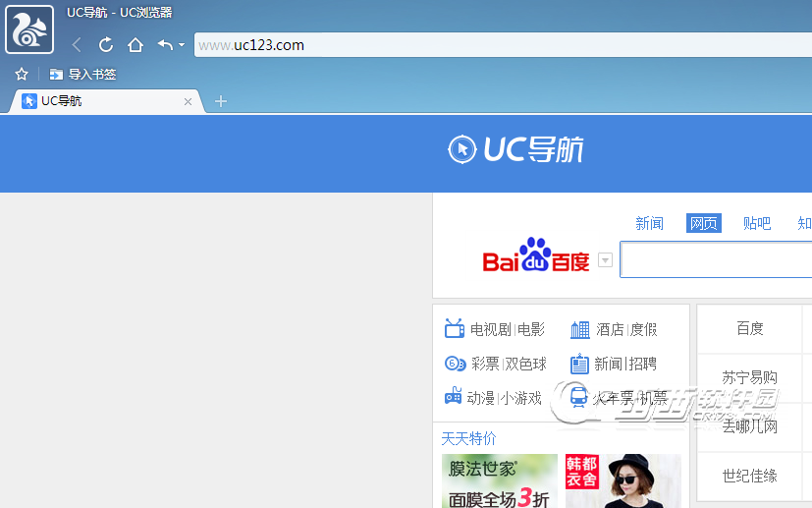This screenshot has height=508, width=812.
Task: Expand the undo arrow dropdown
Action: point(182,45)
